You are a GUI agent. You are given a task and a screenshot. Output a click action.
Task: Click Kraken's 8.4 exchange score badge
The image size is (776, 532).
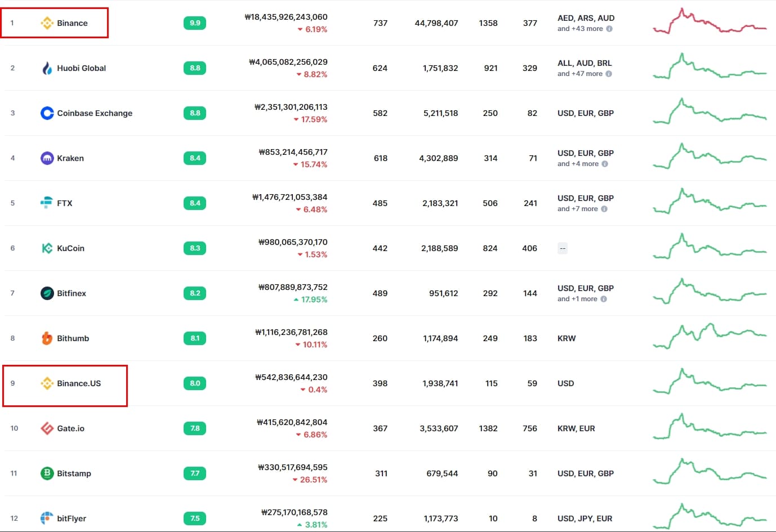[x=195, y=158]
